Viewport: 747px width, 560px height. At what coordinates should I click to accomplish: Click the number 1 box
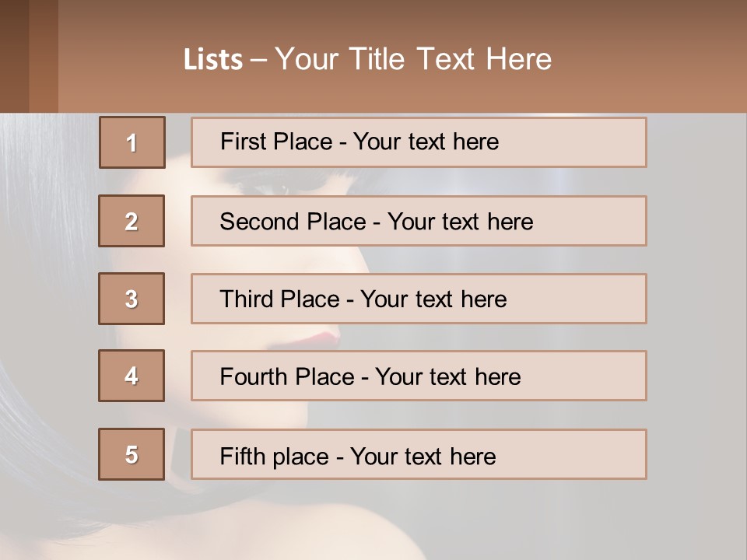[132, 142]
